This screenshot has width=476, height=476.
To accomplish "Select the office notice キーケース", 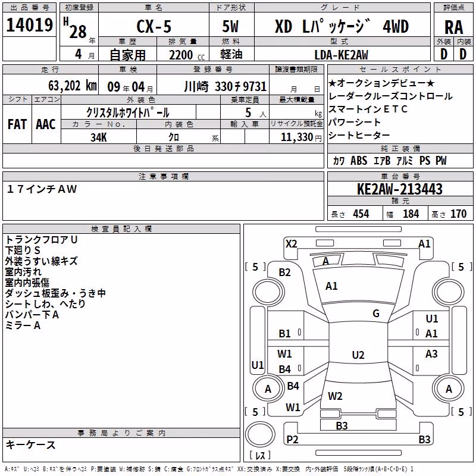I will [31, 445].
